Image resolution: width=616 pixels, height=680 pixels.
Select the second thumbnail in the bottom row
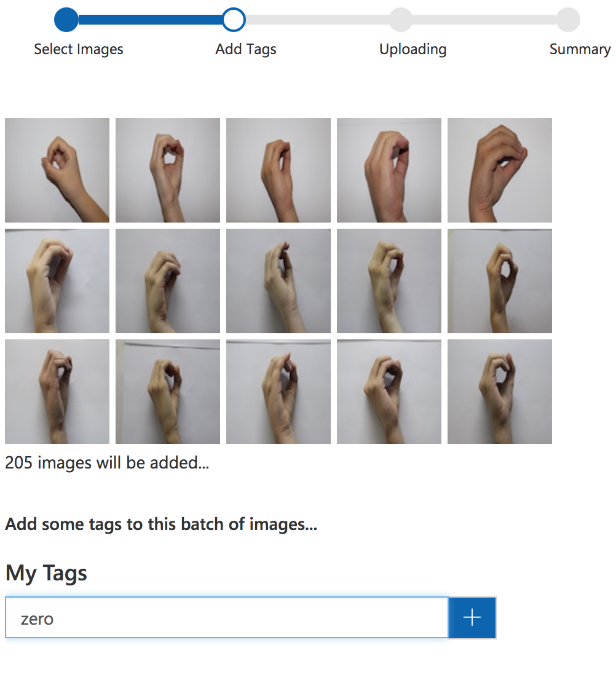[x=167, y=391]
